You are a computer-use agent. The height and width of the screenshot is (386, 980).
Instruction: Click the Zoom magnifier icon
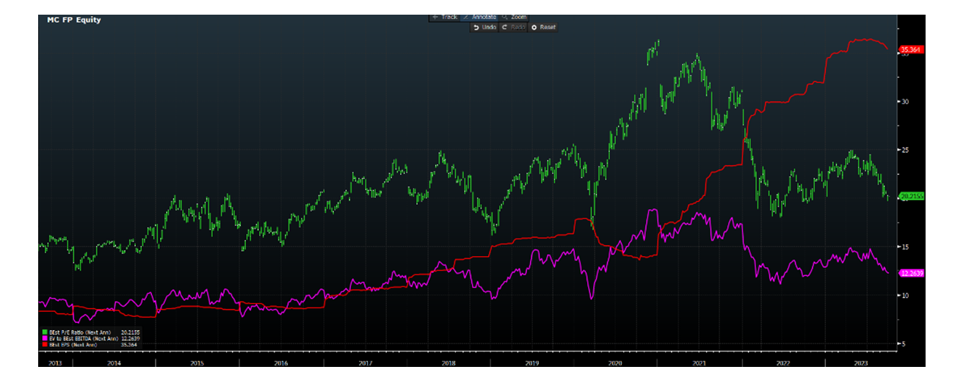[x=505, y=17]
